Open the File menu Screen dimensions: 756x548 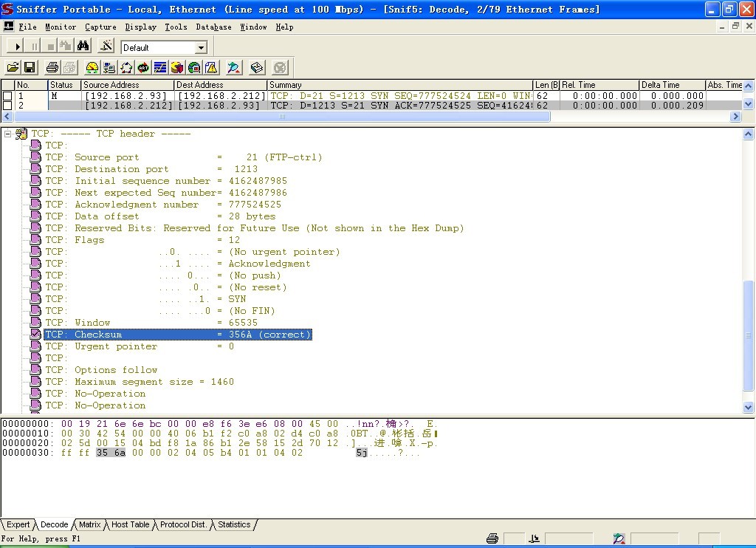tap(27, 27)
